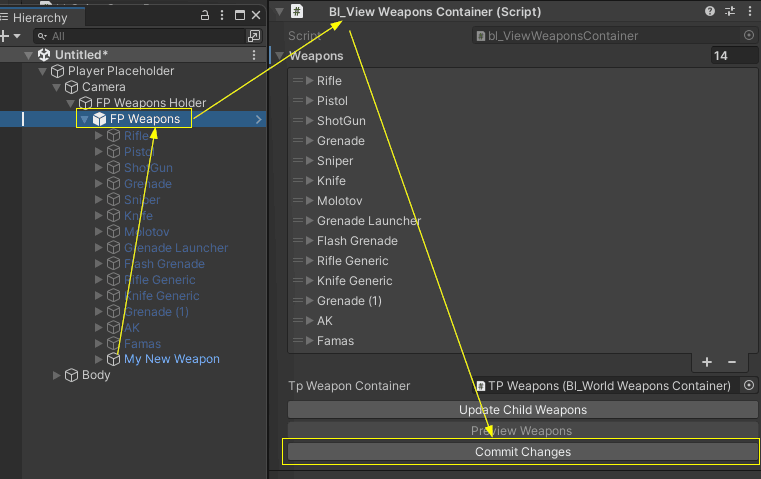Click the Update Child Weapons button
Screen dimensions: 761x479
pos(522,410)
